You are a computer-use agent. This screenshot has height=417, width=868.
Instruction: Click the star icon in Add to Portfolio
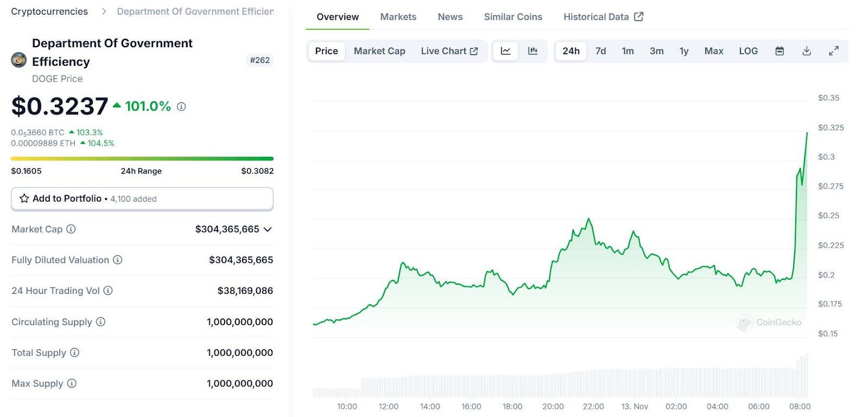(24, 198)
